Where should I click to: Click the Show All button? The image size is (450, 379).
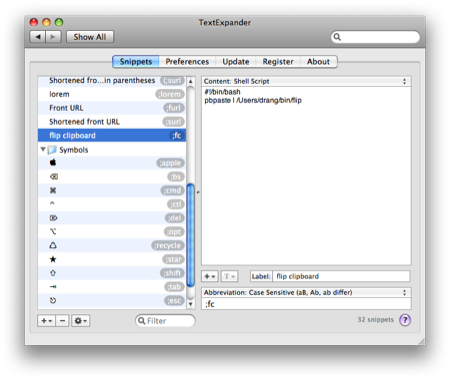tap(90, 37)
